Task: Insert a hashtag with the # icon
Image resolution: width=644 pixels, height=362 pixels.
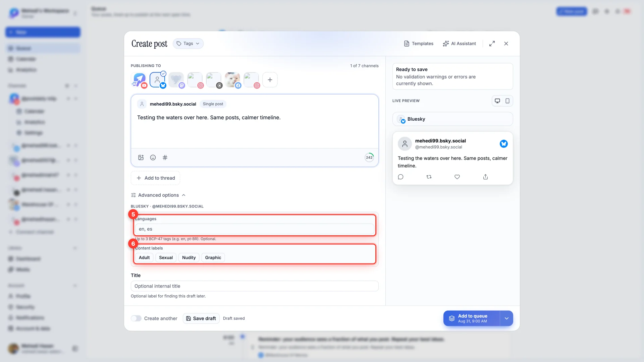Action: tap(165, 158)
